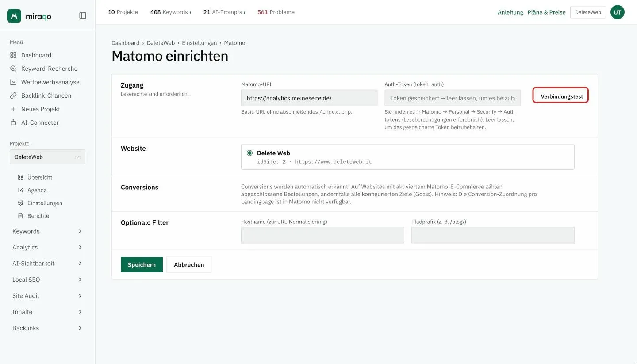The width and height of the screenshot is (637, 364).
Task: Click the miraqo logo icon
Action: [x=14, y=16]
